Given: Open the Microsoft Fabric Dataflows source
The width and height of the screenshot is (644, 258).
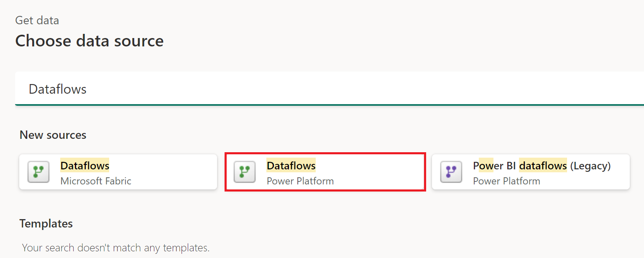Looking at the screenshot, I should (x=118, y=171).
